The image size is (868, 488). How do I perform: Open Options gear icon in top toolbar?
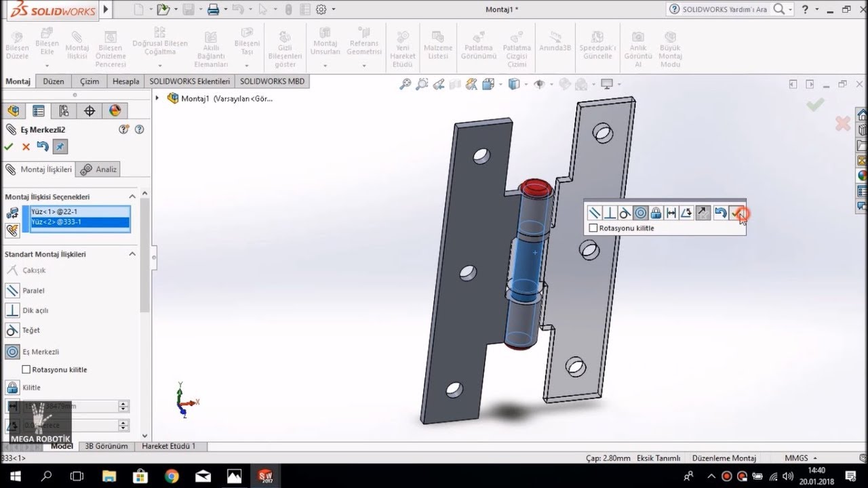321,9
